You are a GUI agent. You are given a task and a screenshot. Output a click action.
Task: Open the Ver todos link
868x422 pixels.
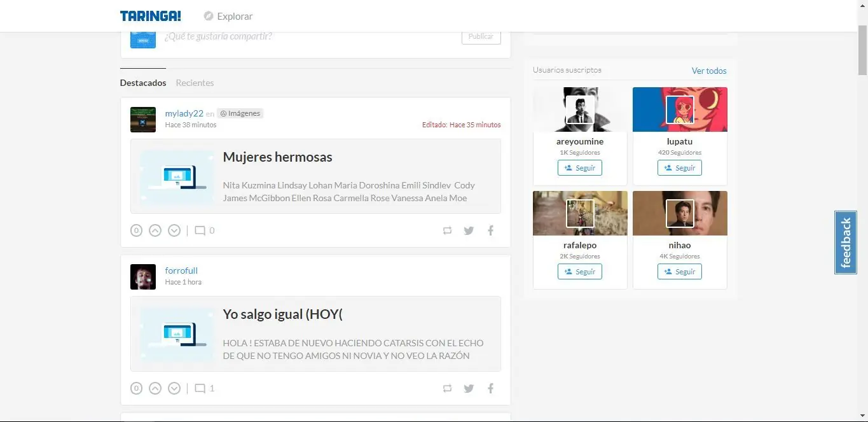point(709,71)
